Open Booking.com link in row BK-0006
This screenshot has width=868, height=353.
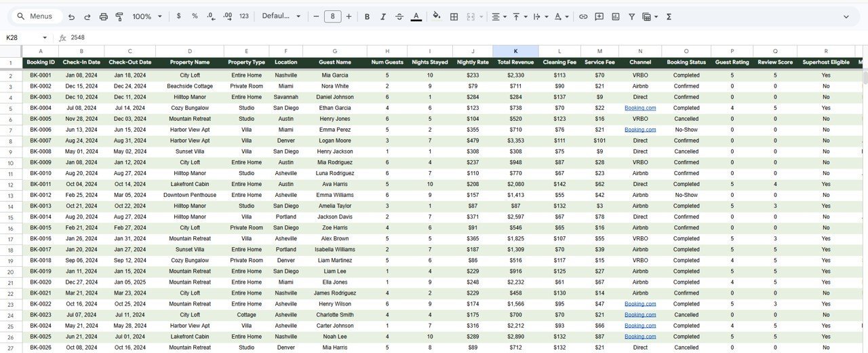640,130
